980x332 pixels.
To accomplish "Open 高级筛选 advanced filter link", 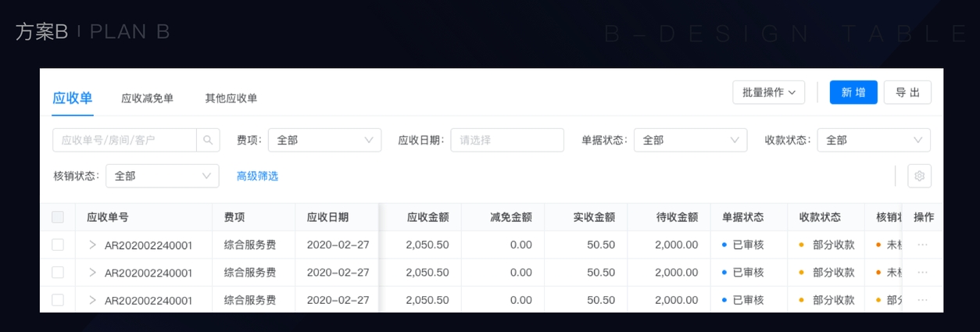I will click(257, 176).
